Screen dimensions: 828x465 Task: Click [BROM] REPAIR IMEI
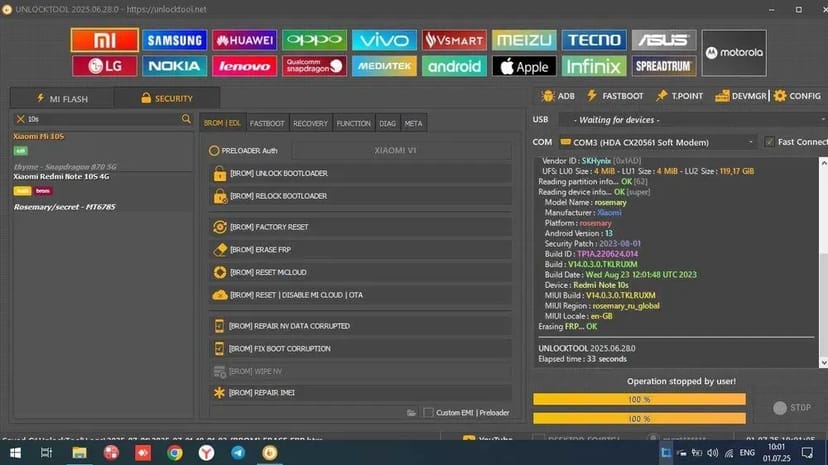[x=360, y=393]
